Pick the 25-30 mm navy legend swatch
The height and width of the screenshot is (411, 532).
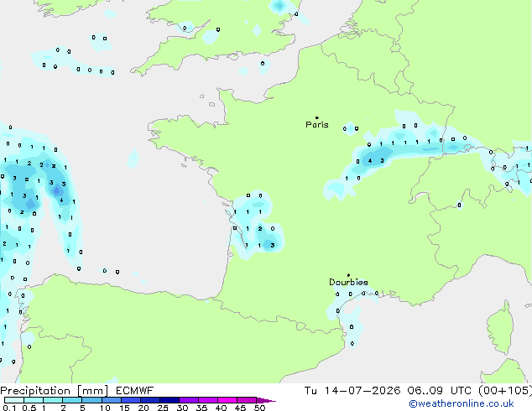pyautogui.click(x=170, y=400)
